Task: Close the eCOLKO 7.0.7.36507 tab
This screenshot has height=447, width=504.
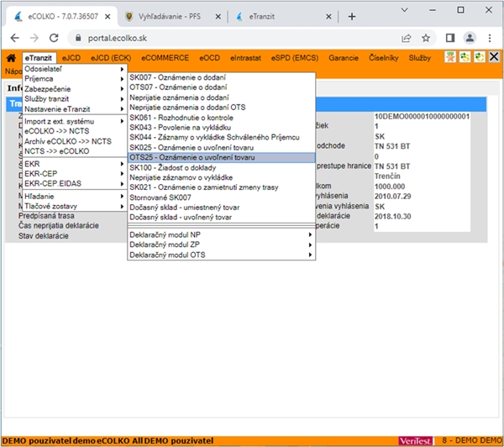Action: pyautogui.click(x=108, y=17)
